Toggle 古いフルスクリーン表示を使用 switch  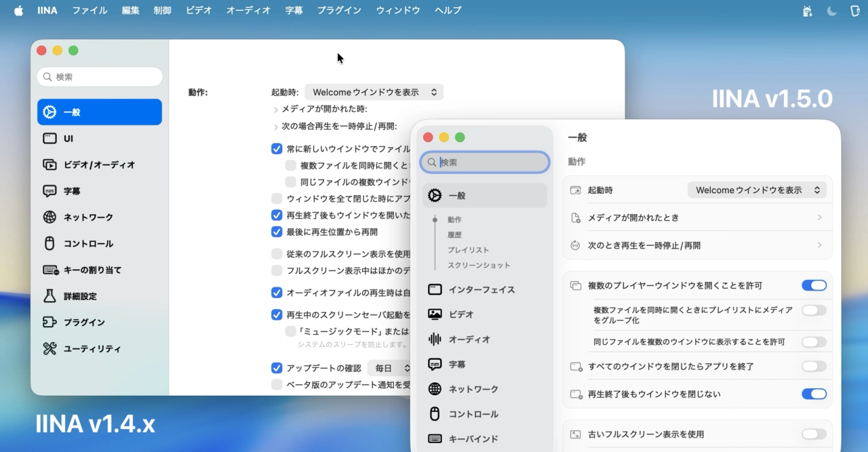[814, 434]
